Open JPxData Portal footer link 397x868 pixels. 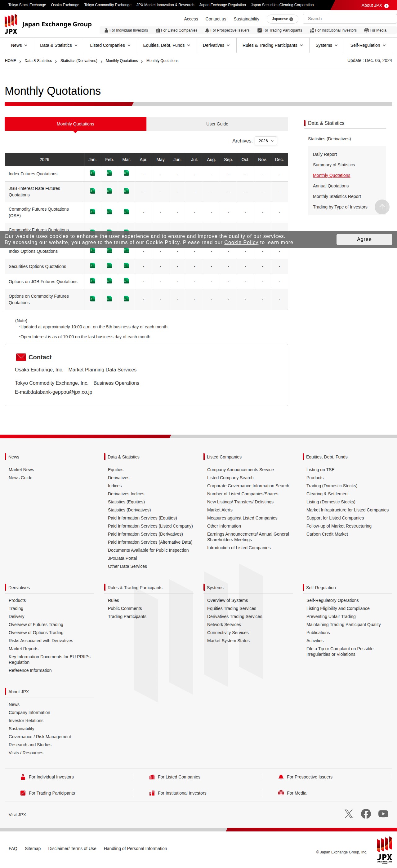click(123, 558)
